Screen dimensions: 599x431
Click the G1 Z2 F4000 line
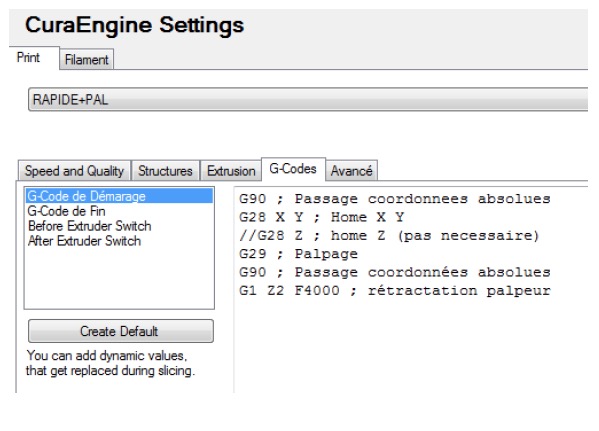click(x=395, y=290)
